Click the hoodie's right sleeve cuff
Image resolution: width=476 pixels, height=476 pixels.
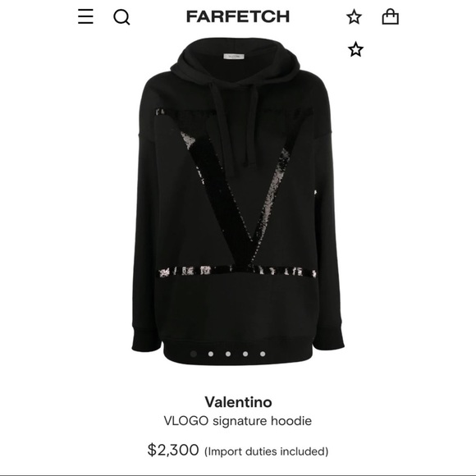[x=329, y=337]
